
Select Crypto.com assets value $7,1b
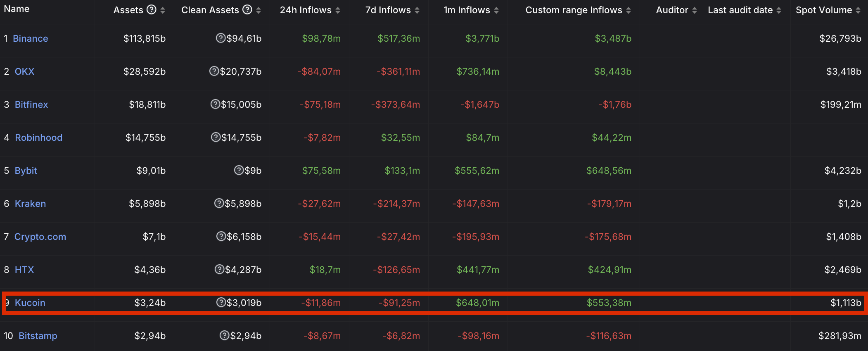[154, 237]
